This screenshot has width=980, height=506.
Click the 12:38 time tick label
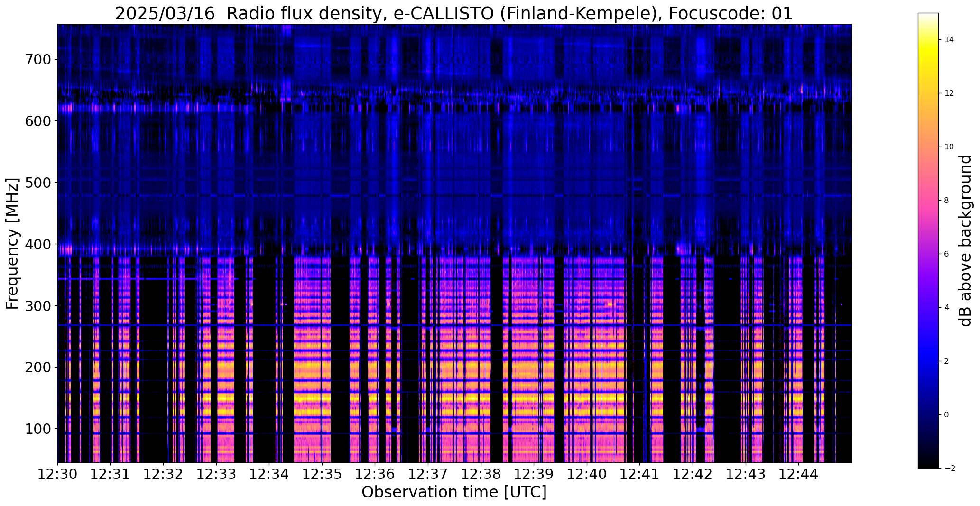pos(481,474)
